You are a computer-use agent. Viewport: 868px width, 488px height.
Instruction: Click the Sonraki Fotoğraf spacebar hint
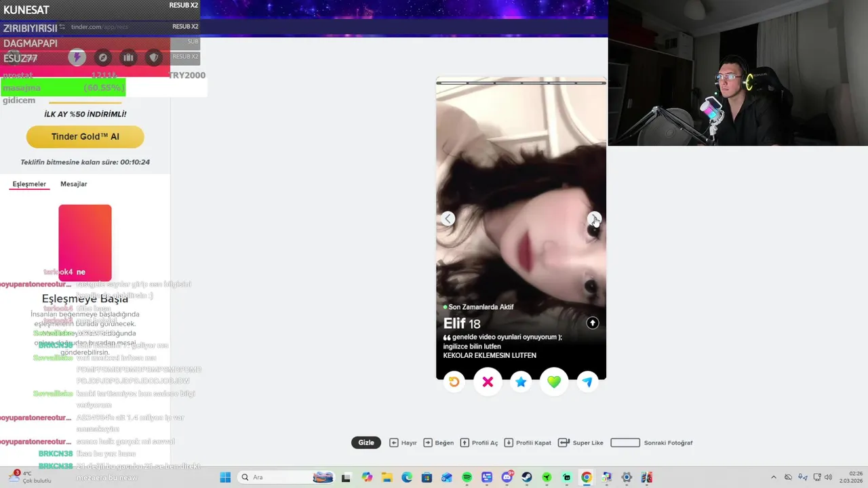tap(652, 443)
